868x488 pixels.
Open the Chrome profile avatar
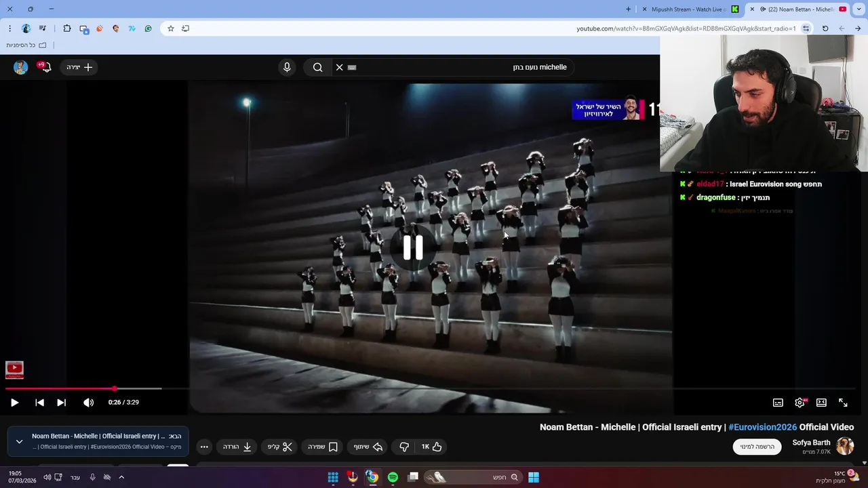point(26,28)
